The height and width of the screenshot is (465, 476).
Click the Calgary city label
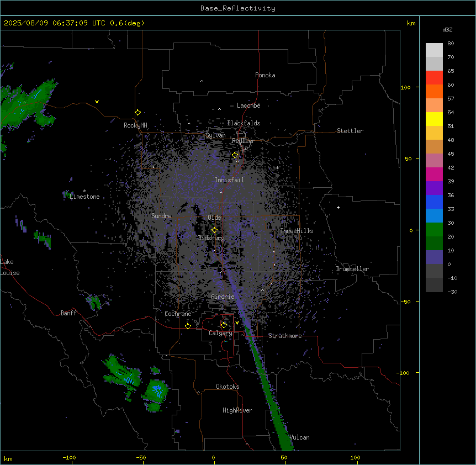pos(220,333)
